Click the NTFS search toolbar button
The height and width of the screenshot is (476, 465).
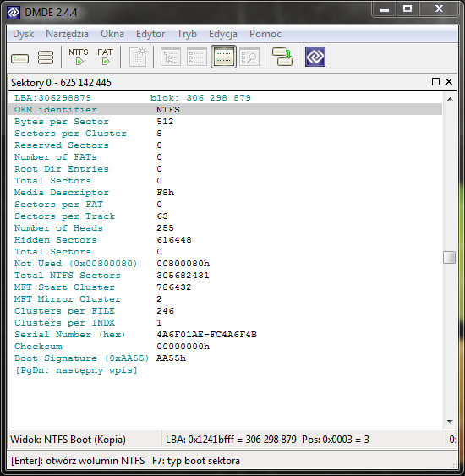79,57
